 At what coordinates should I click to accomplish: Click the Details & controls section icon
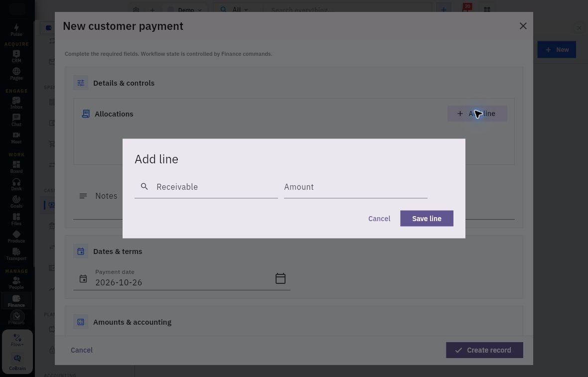coord(81,83)
